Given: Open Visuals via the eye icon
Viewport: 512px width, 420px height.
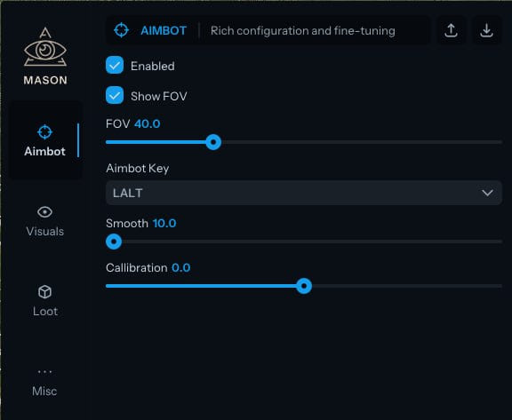Looking at the screenshot, I should (x=44, y=212).
